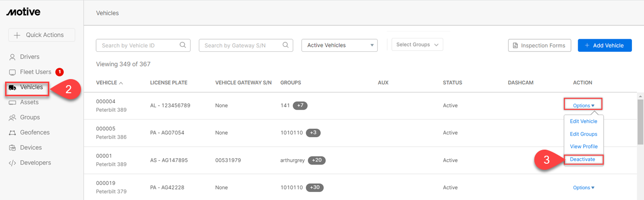Navigate to Geofences
This screenshot has height=200, width=644.
35,132
